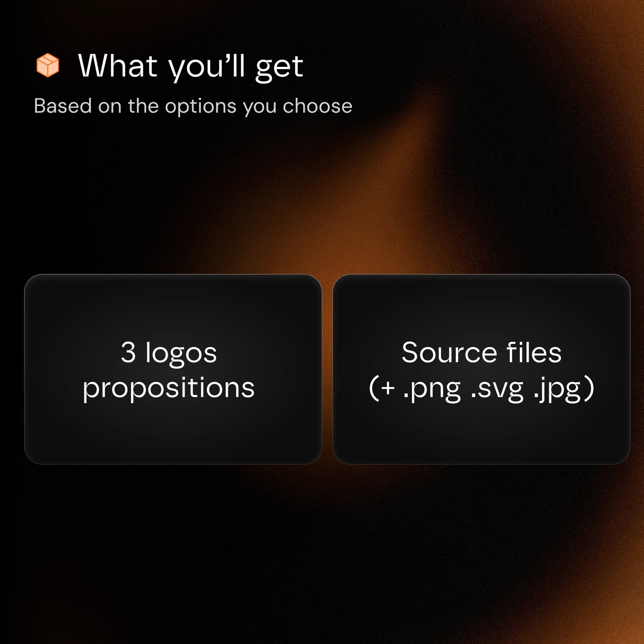This screenshot has width=644, height=644.
Task: Click the word "you'll" in the heading
Action: (x=207, y=68)
